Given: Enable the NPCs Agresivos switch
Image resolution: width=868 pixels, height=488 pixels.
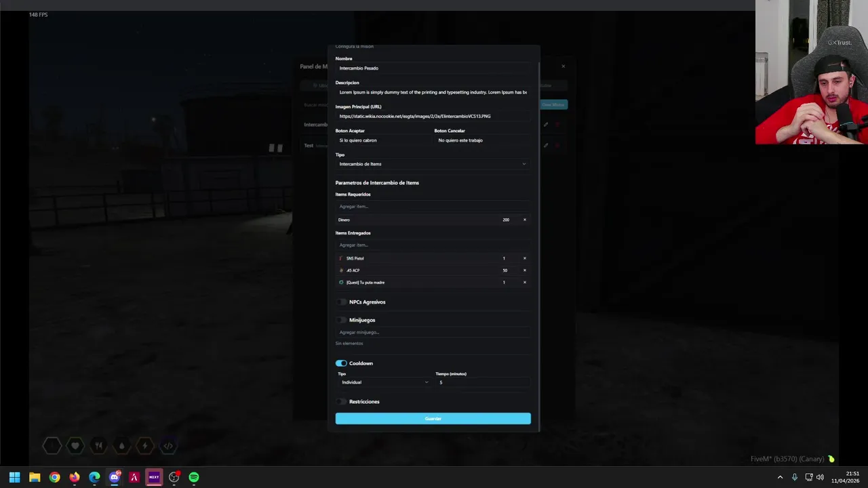Looking at the screenshot, I should pos(341,302).
